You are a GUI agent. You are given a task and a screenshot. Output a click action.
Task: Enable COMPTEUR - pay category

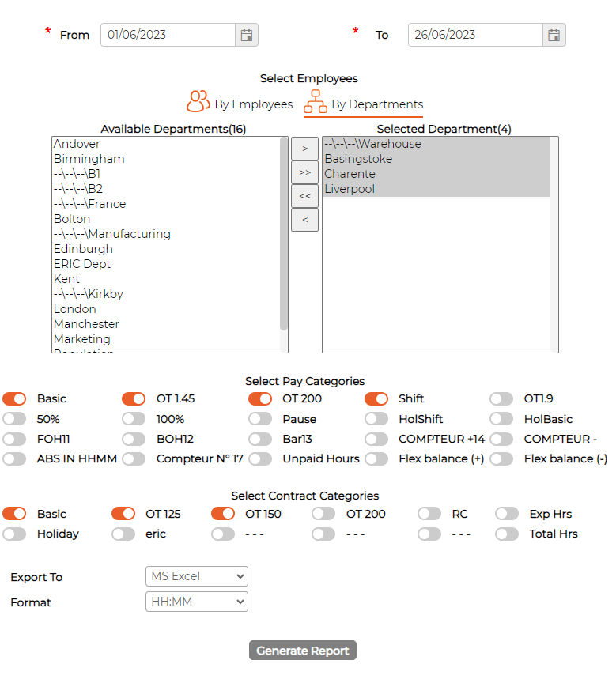(501, 439)
